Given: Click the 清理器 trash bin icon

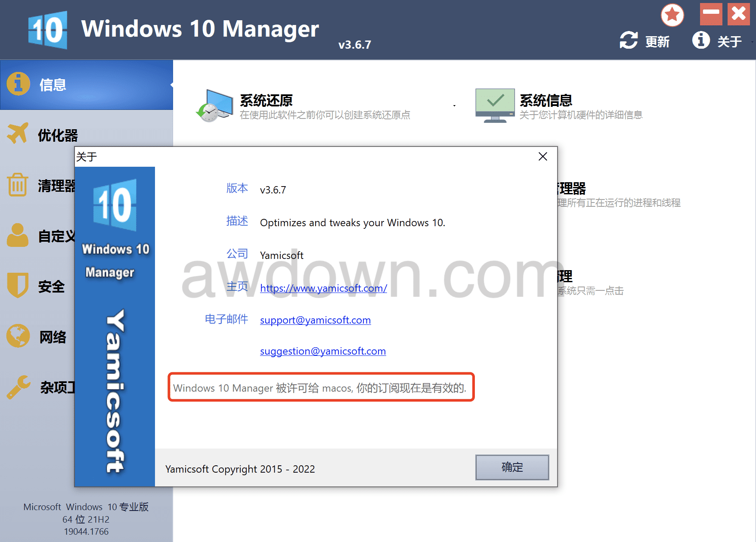Looking at the screenshot, I should (18, 184).
